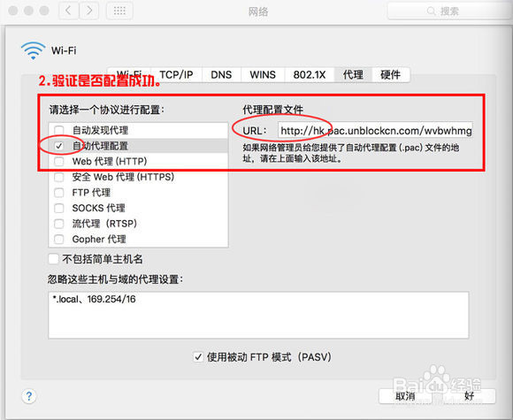513x420 pixels.
Task: Click the 代理配置文件 heading text
Action: click(x=272, y=110)
